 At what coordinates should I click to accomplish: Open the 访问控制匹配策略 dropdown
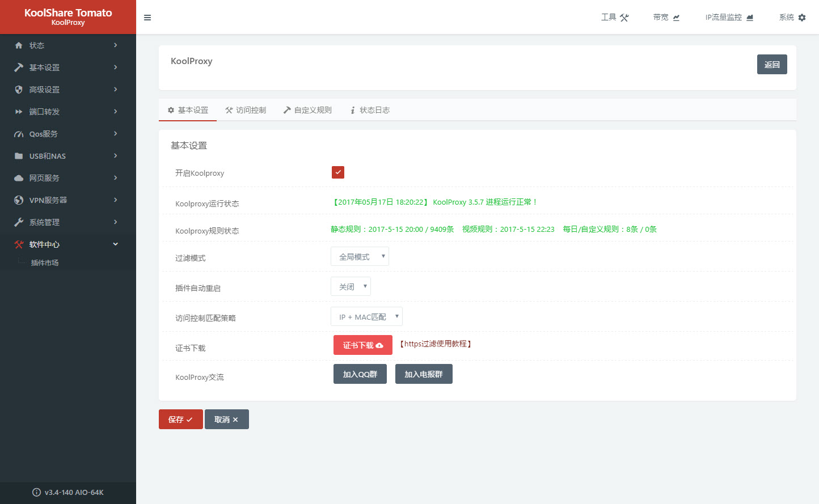366,317
